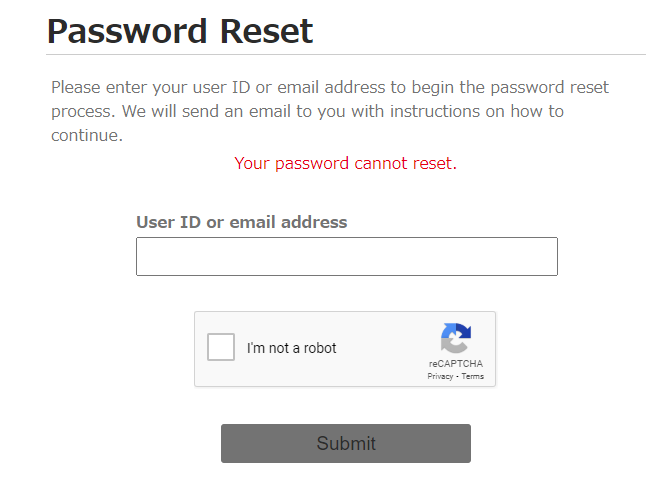
Task: Click the 'Please enter your user ID' line
Action: pos(330,87)
